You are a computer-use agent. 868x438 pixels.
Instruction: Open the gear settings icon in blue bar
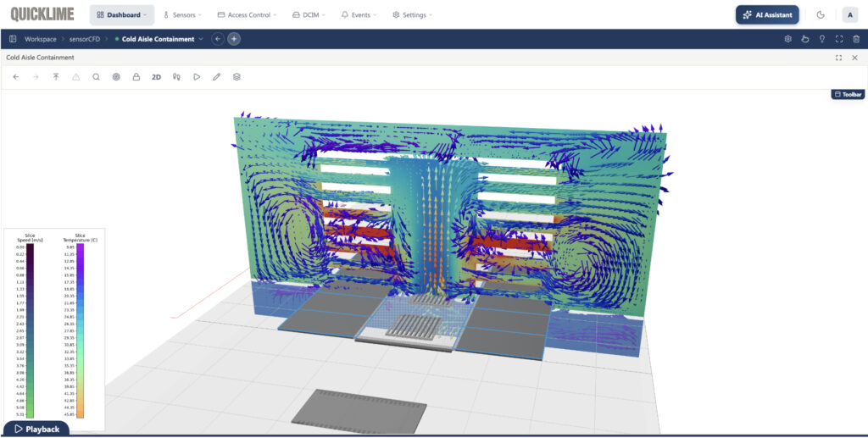click(x=787, y=39)
